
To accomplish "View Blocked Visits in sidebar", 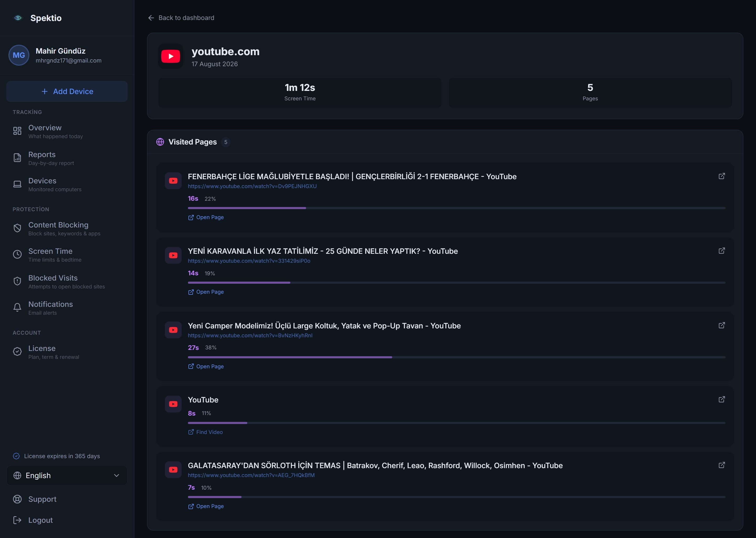I will point(67,282).
